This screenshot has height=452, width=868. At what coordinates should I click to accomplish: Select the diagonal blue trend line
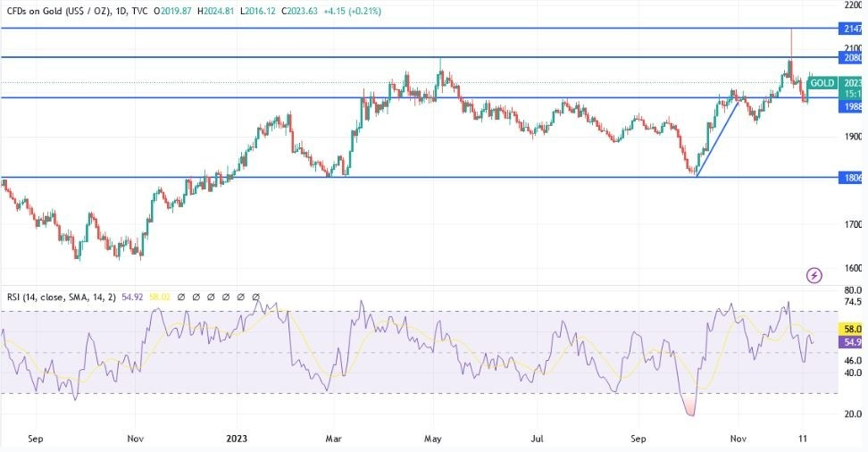pyautogui.click(x=718, y=138)
